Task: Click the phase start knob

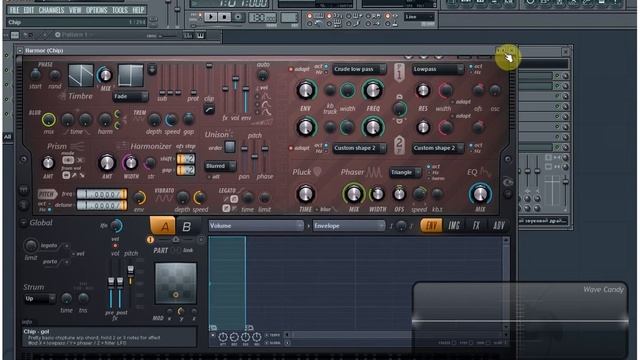Action: click(x=36, y=75)
